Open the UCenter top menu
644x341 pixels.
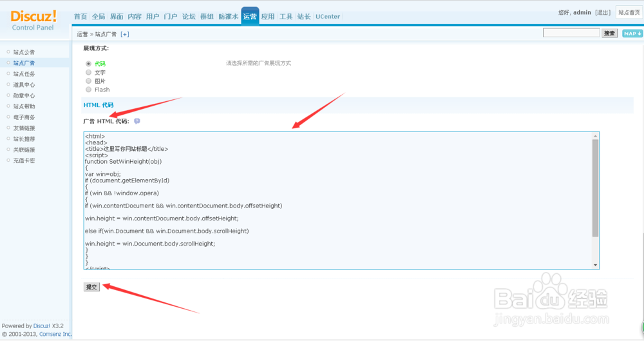coord(328,17)
